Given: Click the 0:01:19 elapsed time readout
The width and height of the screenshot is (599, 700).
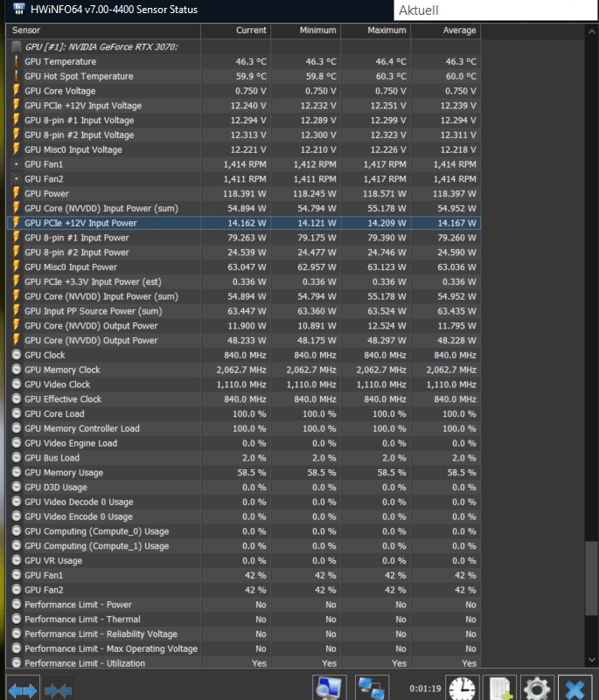Looking at the screenshot, I should 425,689.
